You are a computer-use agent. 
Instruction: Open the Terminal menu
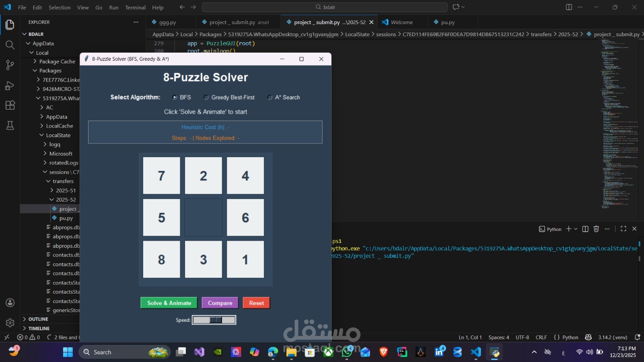click(x=135, y=7)
